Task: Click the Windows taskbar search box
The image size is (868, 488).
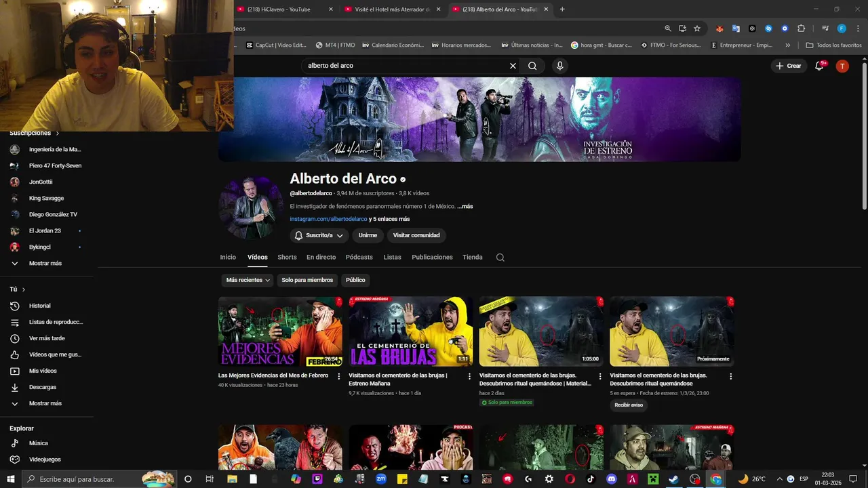Action: [x=99, y=479]
